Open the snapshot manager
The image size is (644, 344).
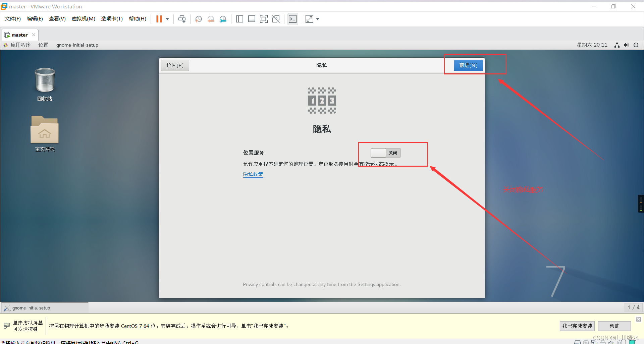pyautogui.click(x=223, y=19)
